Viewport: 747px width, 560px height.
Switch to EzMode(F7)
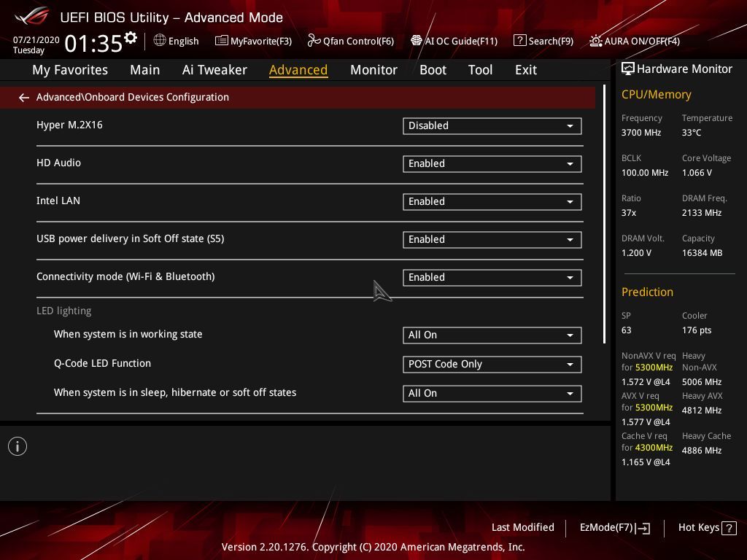(x=614, y=528)
